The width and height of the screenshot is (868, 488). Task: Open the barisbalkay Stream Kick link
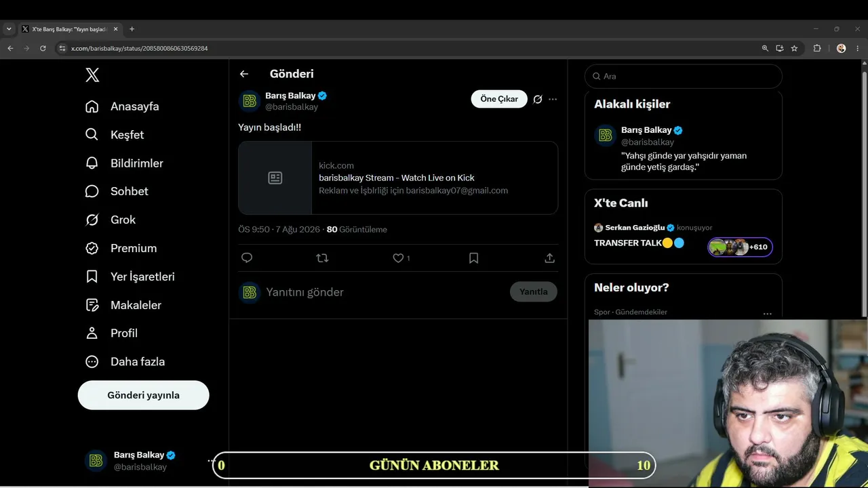tap(397, 178)
